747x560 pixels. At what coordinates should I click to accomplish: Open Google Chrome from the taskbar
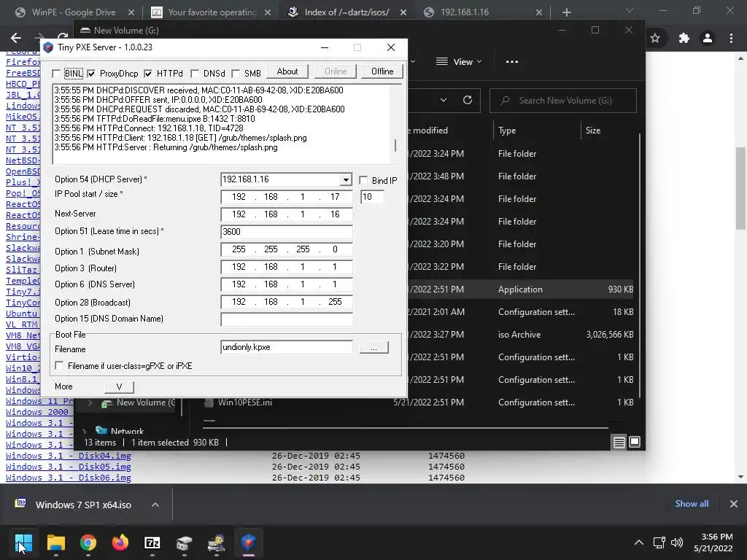88,542
